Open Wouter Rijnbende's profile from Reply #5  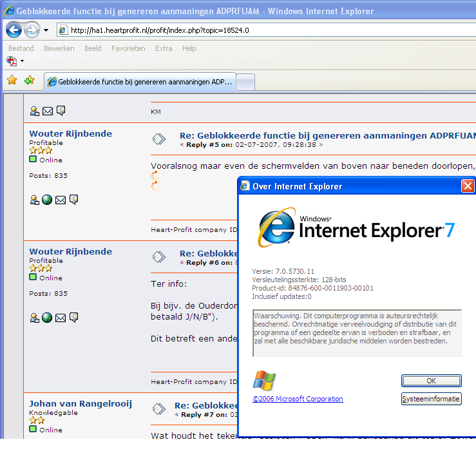click(x=70, y=133)
